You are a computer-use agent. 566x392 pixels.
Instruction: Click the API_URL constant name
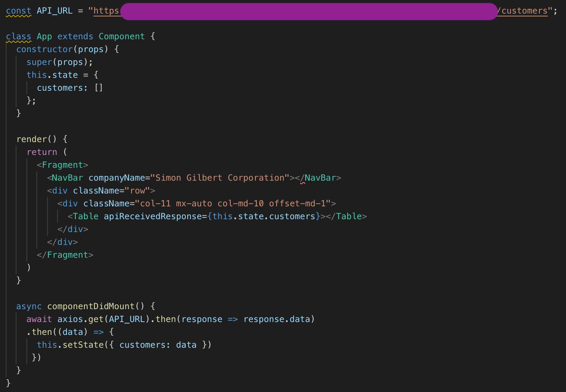(55, 11)
